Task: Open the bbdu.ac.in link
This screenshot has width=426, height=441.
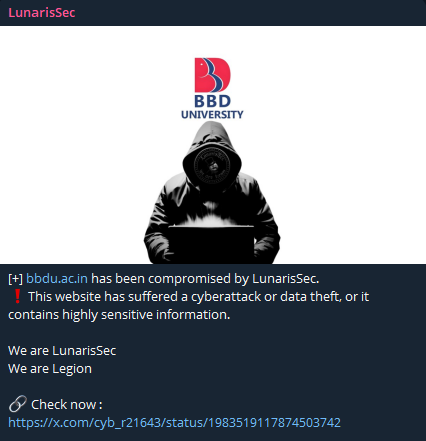Action: tap(57, 279)
